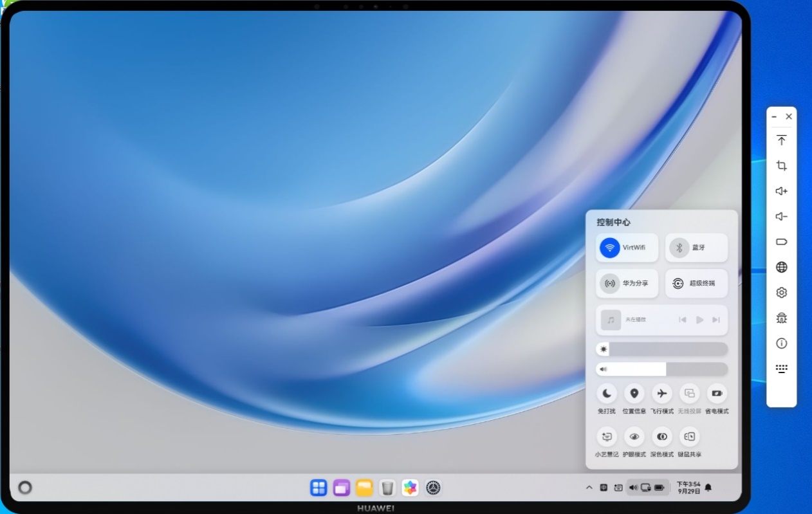Toggle Location info (位置信息)
The image size is (812, 514).
pos(634,393)
